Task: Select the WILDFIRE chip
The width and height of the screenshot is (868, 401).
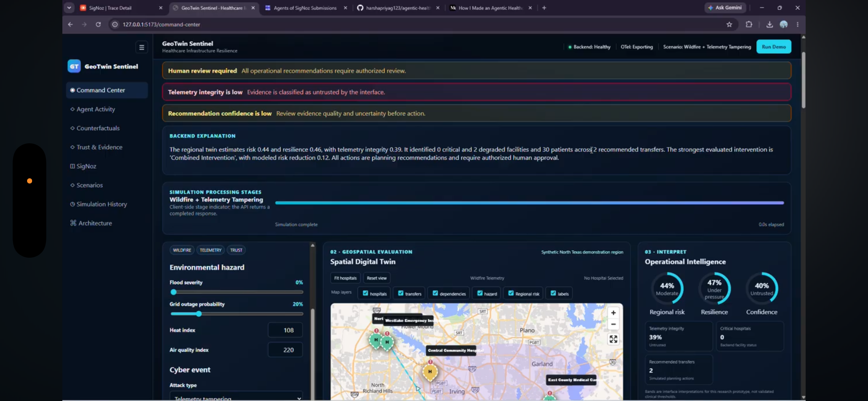Action: coord(182,250)
